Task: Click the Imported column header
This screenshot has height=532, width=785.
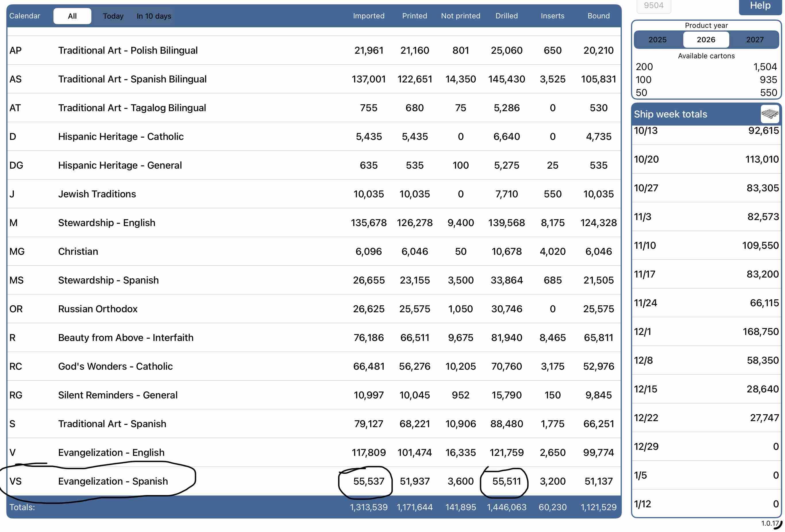Action: (369, 16)
